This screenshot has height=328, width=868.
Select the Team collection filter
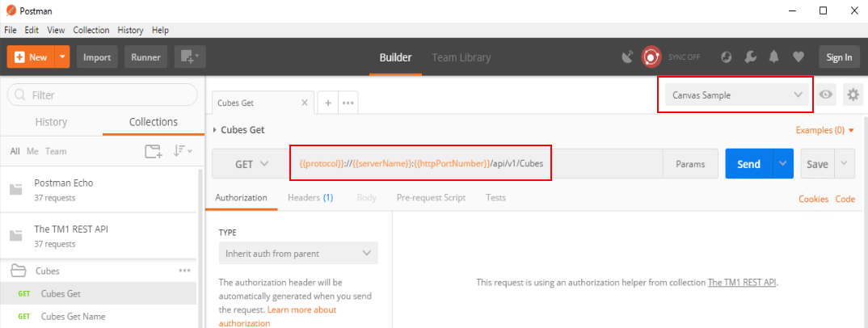click(x=56, y=151)
